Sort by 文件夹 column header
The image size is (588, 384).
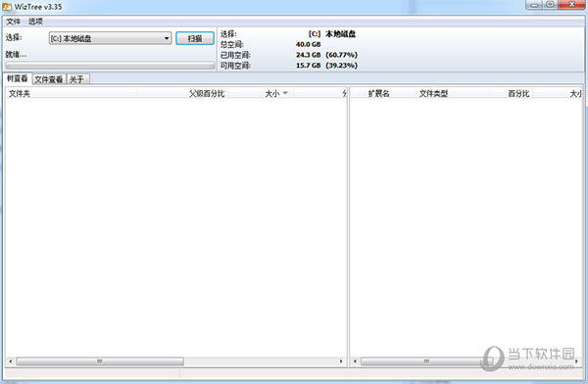72,93
